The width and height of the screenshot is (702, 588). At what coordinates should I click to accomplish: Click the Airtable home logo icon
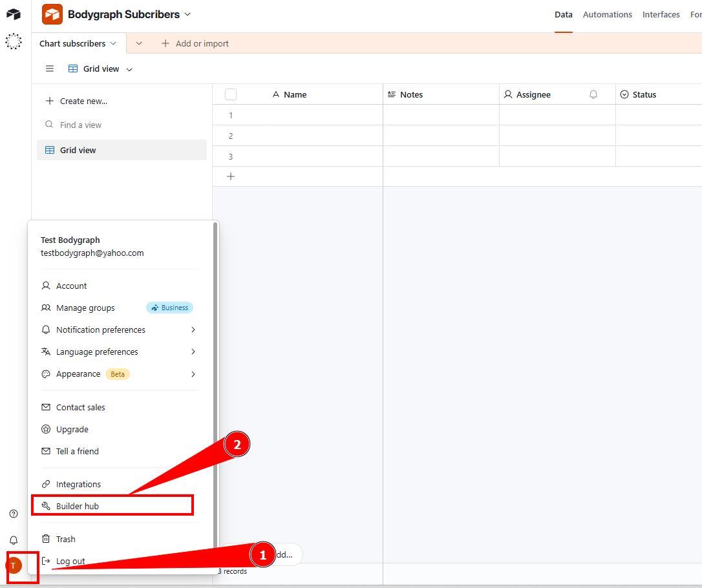(13, 14)
